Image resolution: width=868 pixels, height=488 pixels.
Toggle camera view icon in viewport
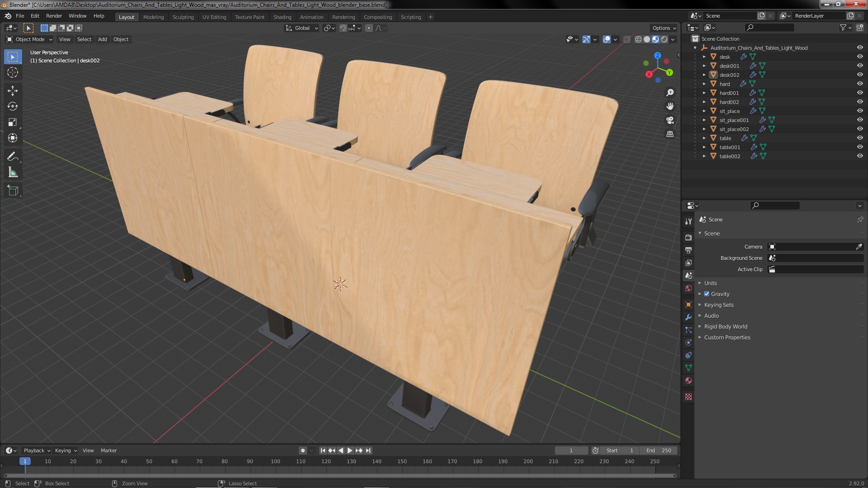(x=670, y=120)
